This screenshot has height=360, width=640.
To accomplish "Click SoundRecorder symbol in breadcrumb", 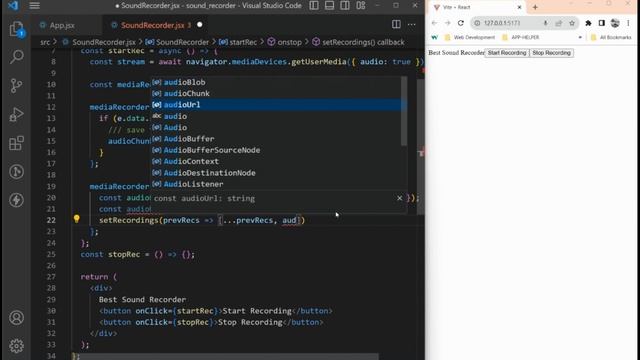I will [182, 42].
